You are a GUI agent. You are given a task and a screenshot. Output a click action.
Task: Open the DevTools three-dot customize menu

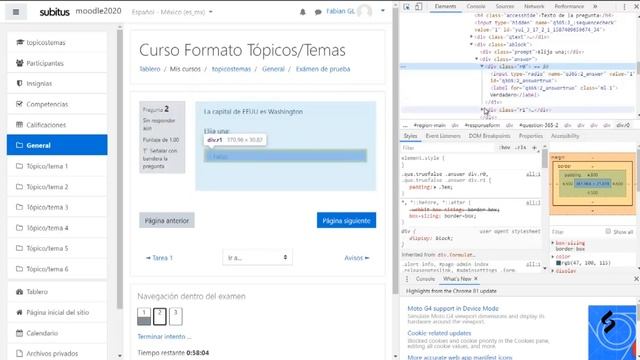click(x=624, y=7)
